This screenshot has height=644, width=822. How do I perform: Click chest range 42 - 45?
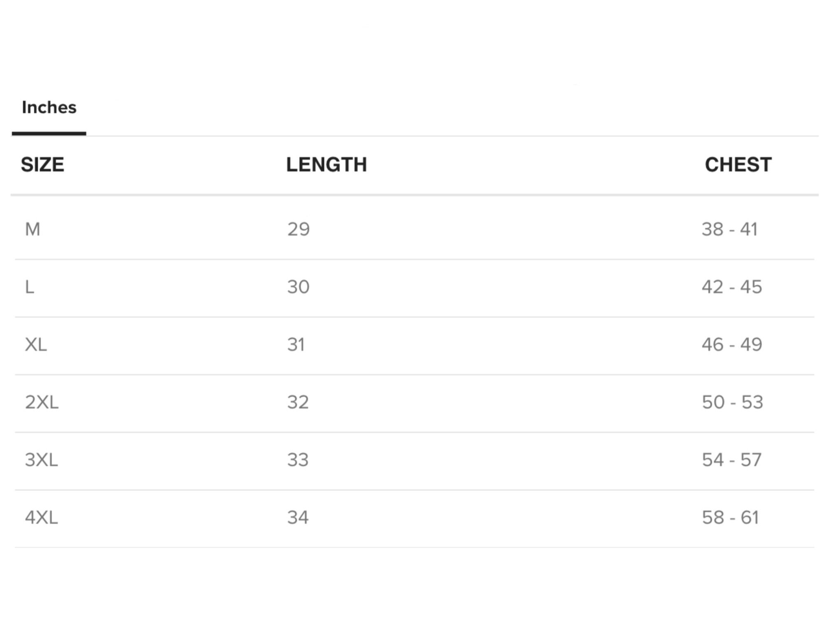coord(732,287)
